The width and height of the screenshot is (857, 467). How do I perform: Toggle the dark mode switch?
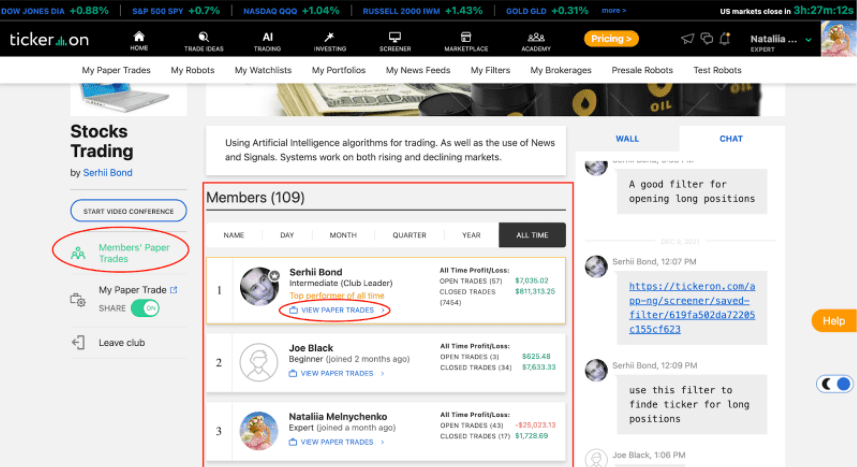(835, 384)
